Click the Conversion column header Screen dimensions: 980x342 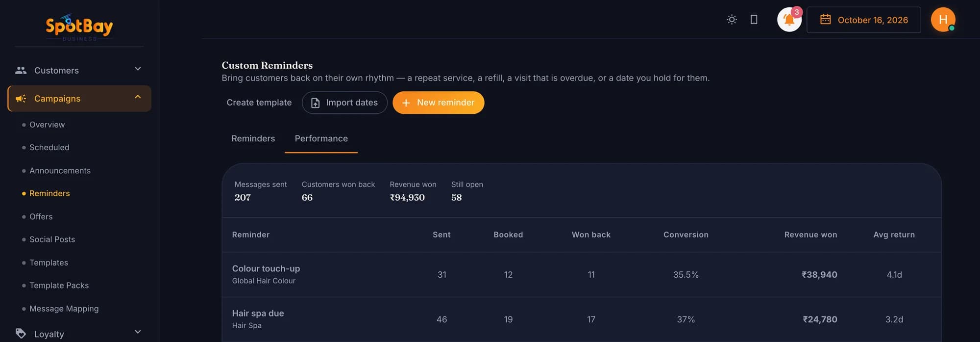point(686,235)
